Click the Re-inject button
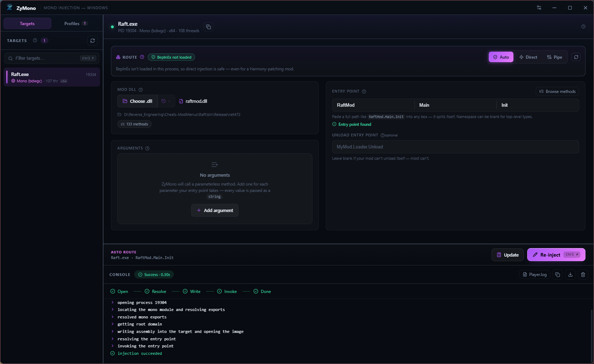594x364 pixels. pyautogui.click(x=556, y=255)
